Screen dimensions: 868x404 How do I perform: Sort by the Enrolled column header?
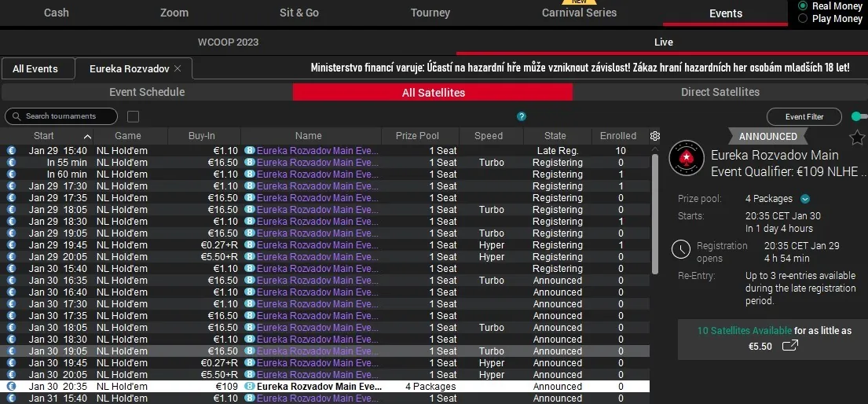click(618, 136)
